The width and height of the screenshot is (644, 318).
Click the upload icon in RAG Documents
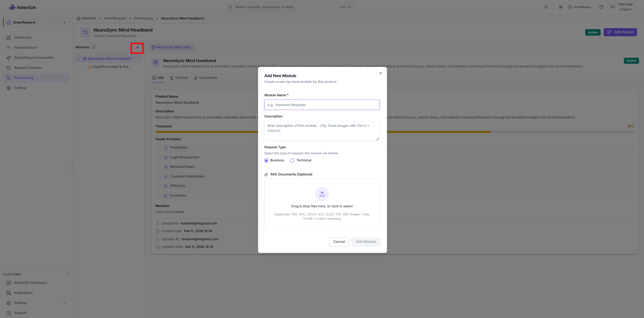[322, 194]
